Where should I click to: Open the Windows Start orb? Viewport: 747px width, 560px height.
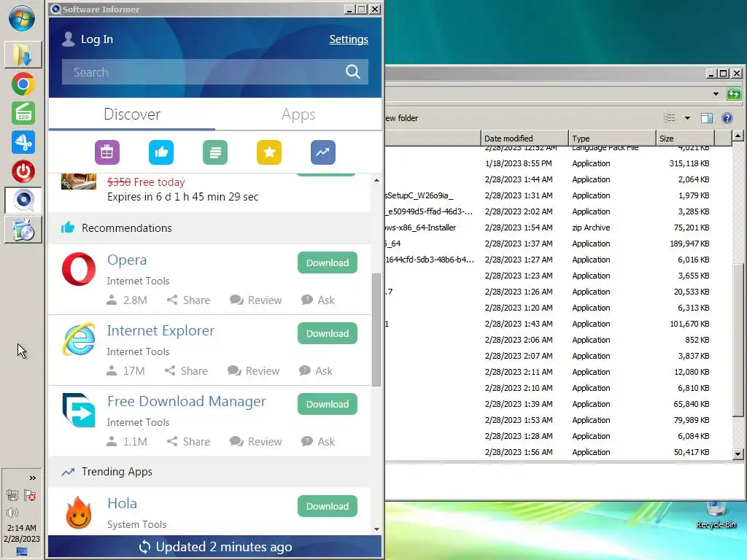[22, 19]
